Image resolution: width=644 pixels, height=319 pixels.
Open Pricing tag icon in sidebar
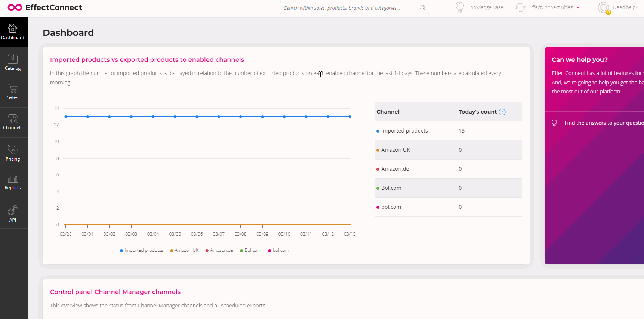click(x=13, y=149)
